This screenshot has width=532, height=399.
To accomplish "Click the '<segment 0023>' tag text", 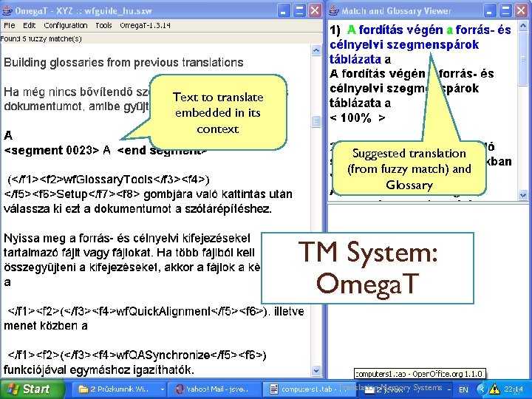I will click(52, 150).
